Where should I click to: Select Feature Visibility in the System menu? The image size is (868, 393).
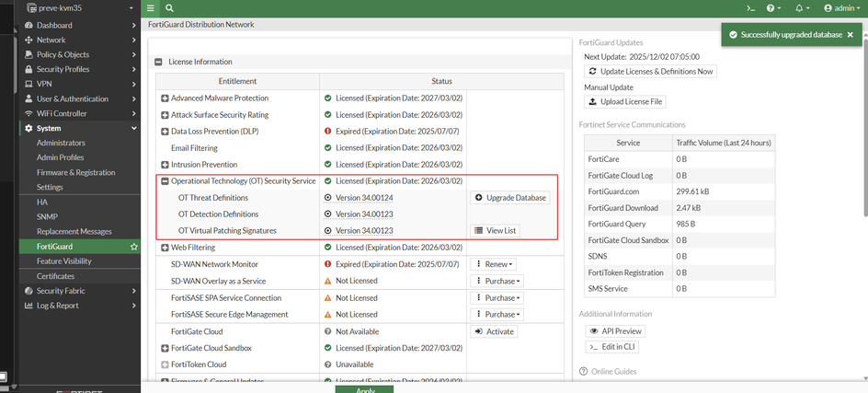63,261
